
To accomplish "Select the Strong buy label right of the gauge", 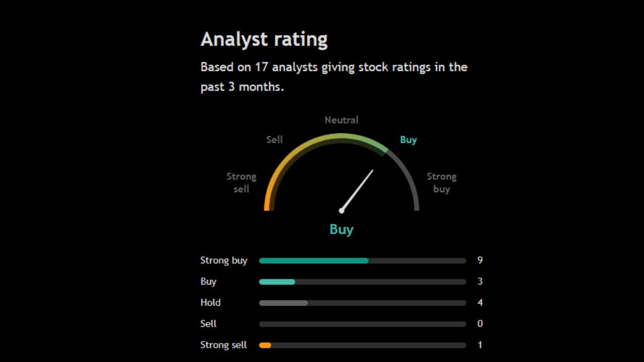I will pyautogui.click(x=441, y=183).
